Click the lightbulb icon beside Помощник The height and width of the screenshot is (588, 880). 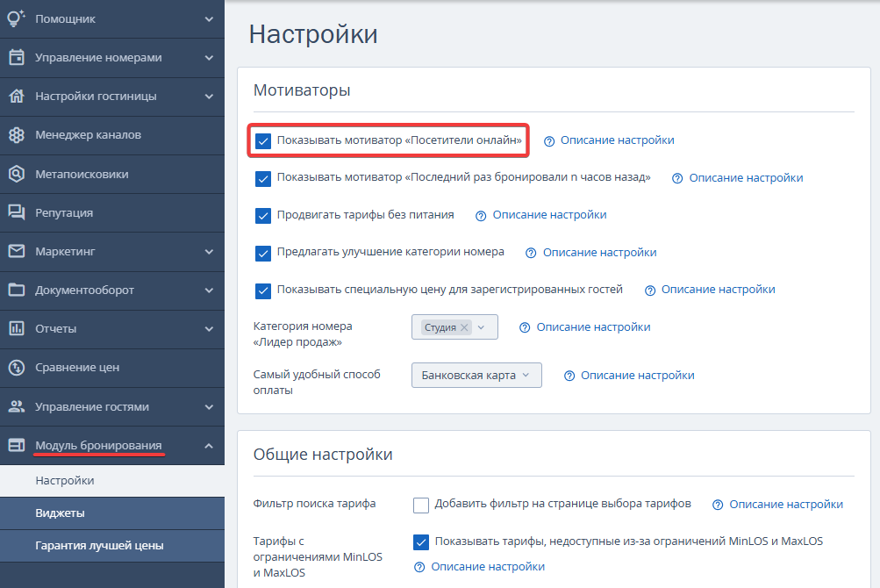17,18
